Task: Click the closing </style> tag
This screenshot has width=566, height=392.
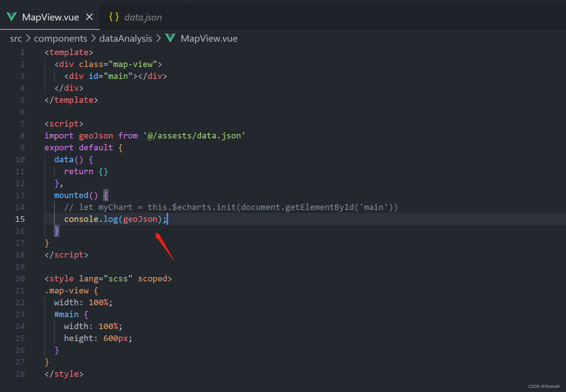Action: (64, 374)
